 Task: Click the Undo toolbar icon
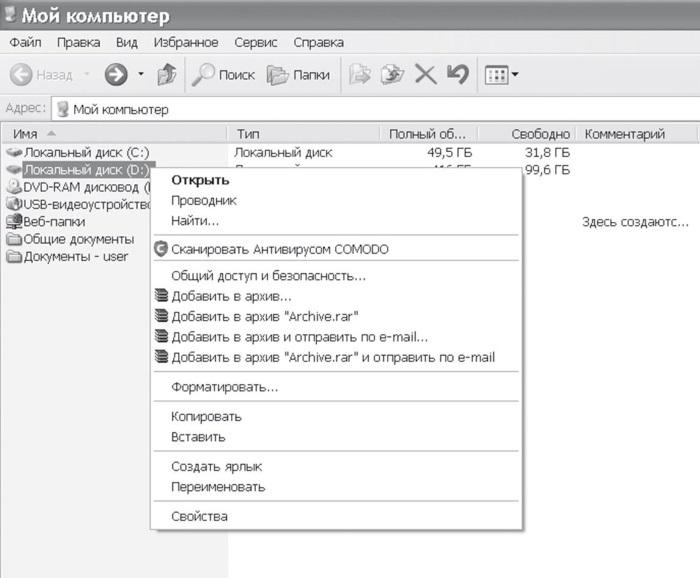pyautogui.click(x=457, y=75)
